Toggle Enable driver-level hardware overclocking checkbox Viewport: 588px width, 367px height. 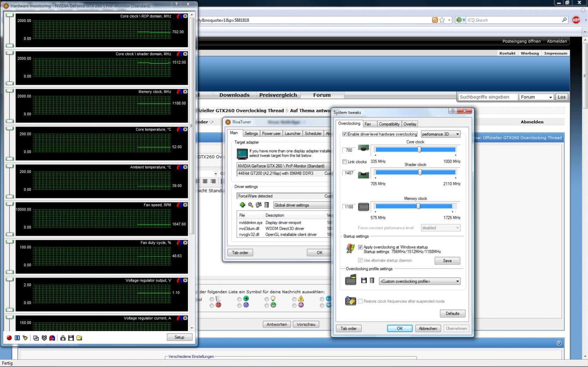click(x=345, y=134)
